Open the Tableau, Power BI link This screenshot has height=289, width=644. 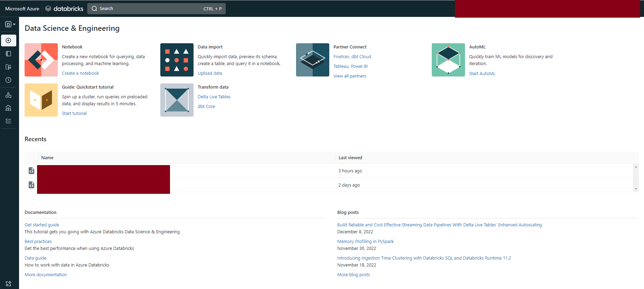350,66
